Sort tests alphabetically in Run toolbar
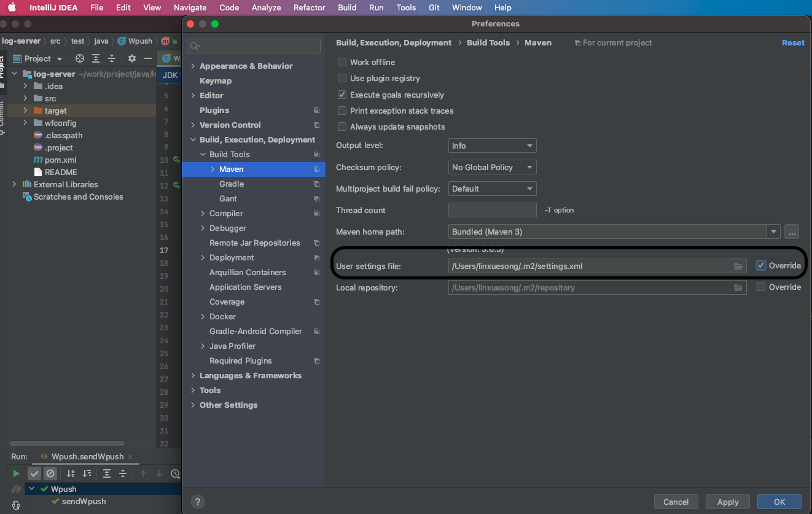The height and width of the screenshot is (514, 812). click(71, 473)
